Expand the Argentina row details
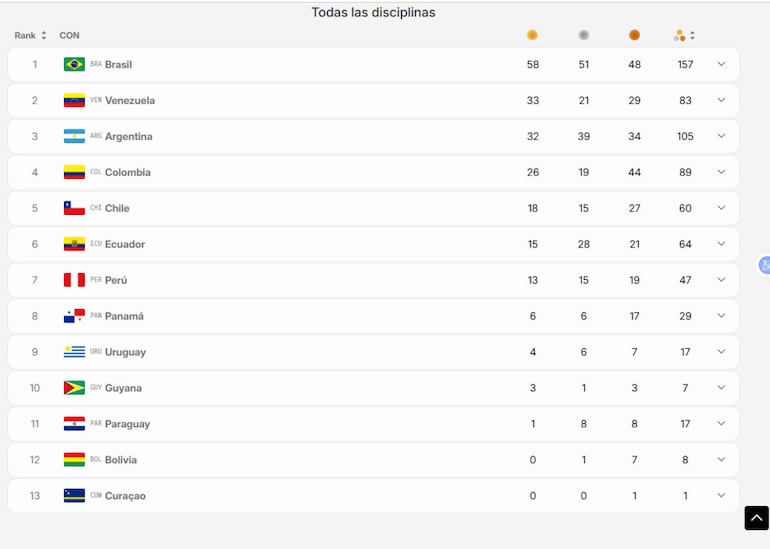 pyautogui.click(x=721, y=136)
